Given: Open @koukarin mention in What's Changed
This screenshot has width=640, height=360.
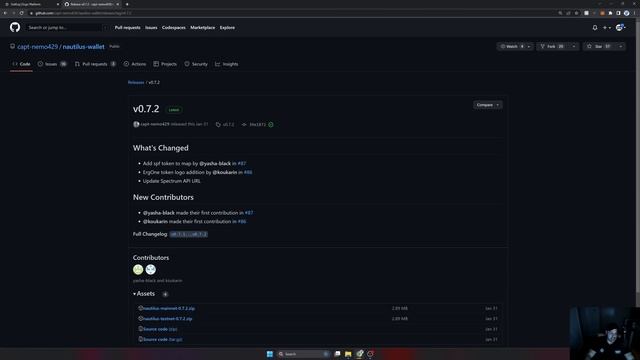Looking at the screenshot, I should pyautogui.click(x=224, y=172).
